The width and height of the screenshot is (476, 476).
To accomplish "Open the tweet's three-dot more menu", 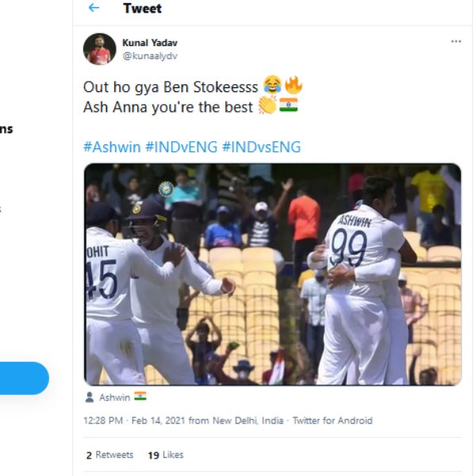I will [x=455, y=41].
